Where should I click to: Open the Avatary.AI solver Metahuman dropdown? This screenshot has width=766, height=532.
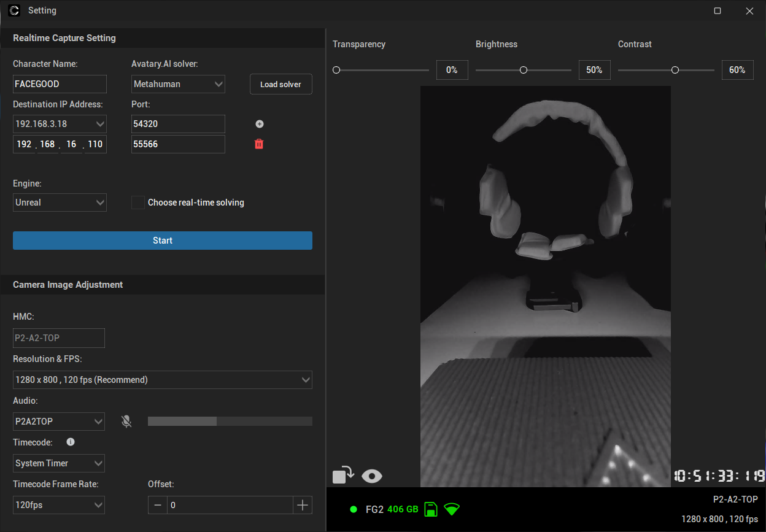(178, 84)
